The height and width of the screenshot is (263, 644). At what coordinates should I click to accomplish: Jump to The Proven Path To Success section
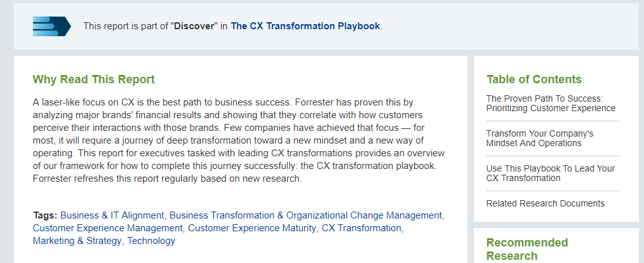click(x=551, y=103)
